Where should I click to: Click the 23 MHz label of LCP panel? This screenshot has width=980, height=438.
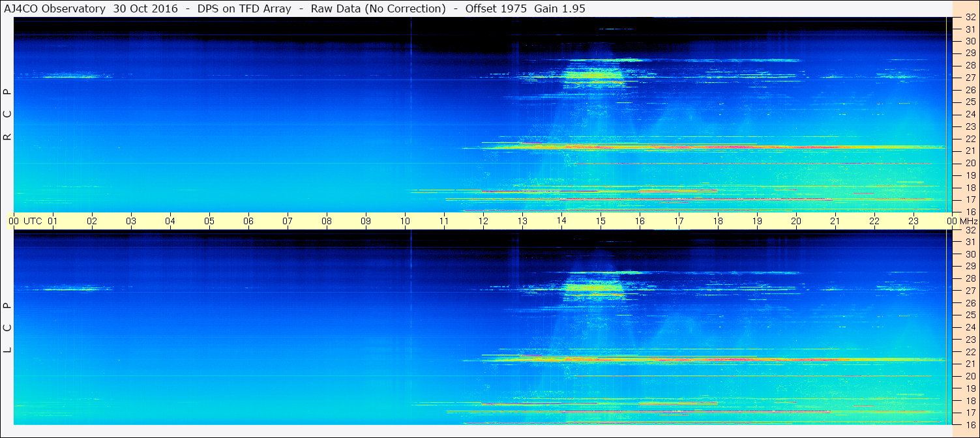pos(970,340)
